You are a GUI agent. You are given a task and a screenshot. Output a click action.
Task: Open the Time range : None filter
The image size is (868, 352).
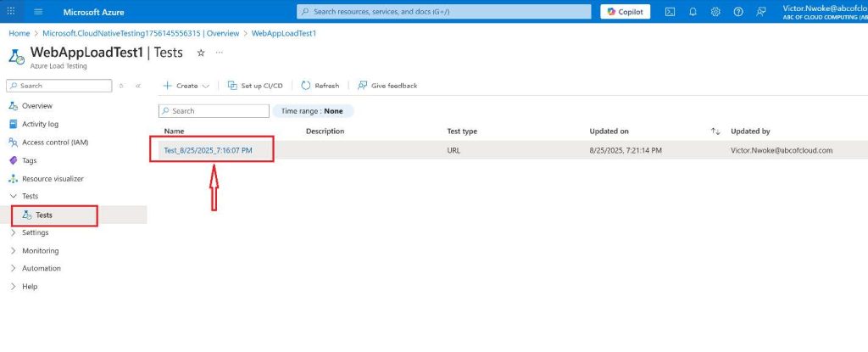tap(313, 111)
